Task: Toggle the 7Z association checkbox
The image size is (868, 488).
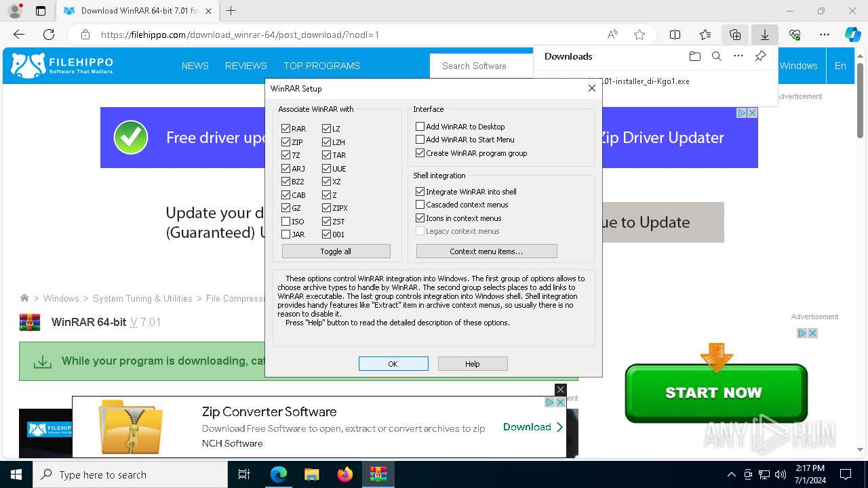Action: tap(285, 155)
